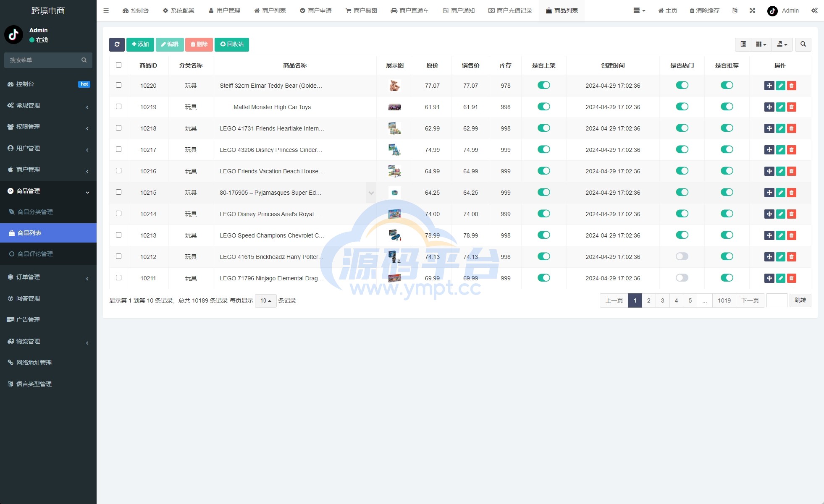Expand 订单管理 sidebar menu
The image size is (824, 504).
pyautogui.click(x=48, y=277)
